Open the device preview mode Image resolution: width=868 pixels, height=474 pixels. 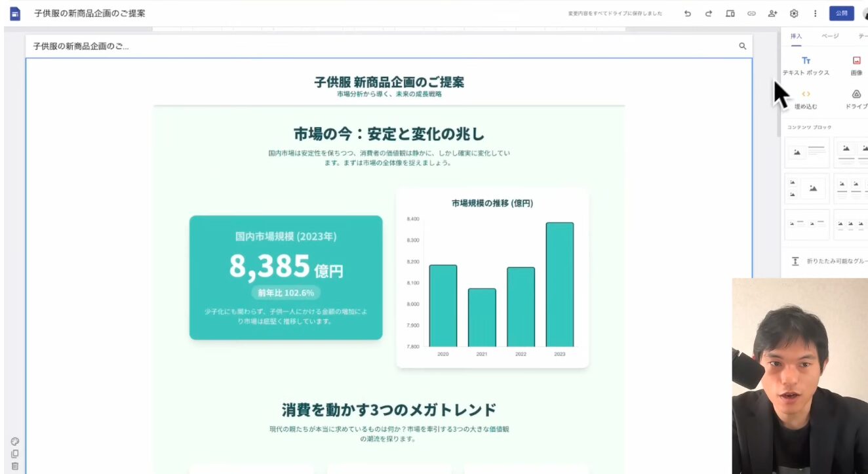(x=730, y=13)
